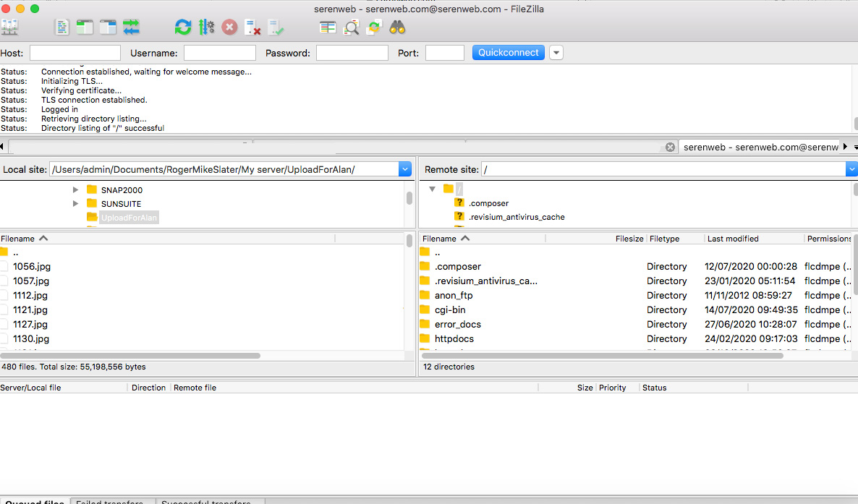Switch to the Failed transfers tab

pos(114,500)
